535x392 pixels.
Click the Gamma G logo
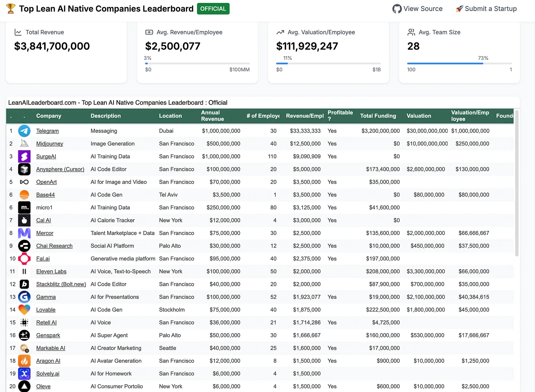(24, 297)
